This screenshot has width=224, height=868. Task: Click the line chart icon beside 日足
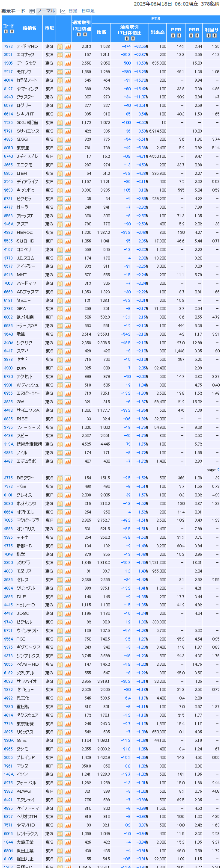pos(63,11)
